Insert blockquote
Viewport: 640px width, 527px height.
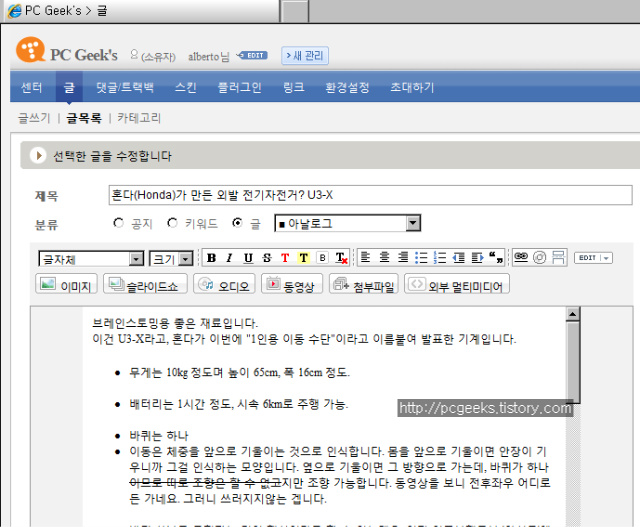pos(496,258)
